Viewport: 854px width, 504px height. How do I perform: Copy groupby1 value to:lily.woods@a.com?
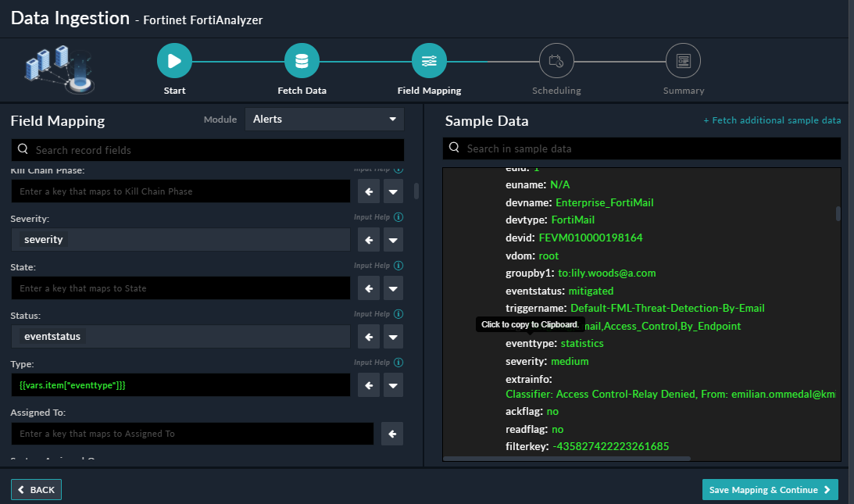point(607,273)
